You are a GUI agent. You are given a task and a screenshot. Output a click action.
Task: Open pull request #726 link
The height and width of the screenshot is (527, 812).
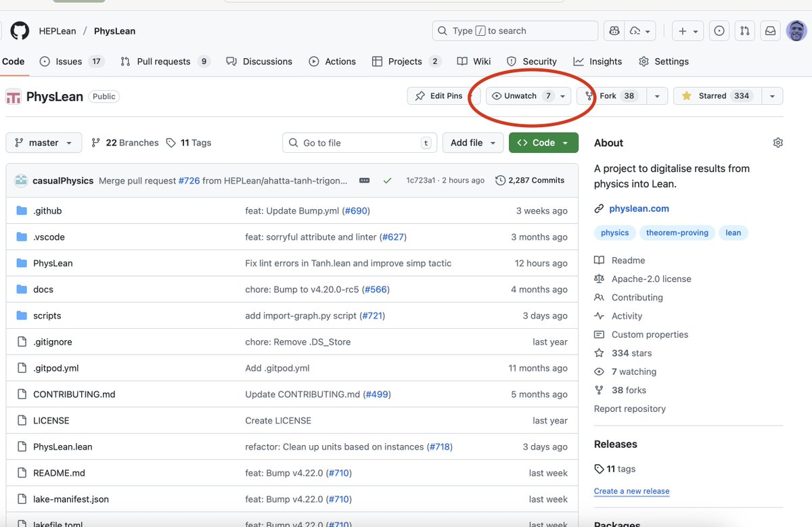pyautogui.click(x=189, y=181)
